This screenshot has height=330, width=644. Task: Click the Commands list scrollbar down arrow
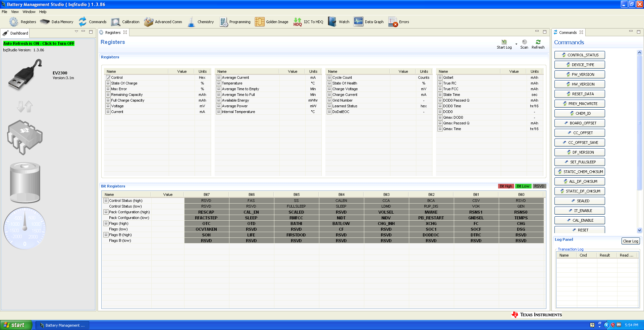(x=639, y=230)
